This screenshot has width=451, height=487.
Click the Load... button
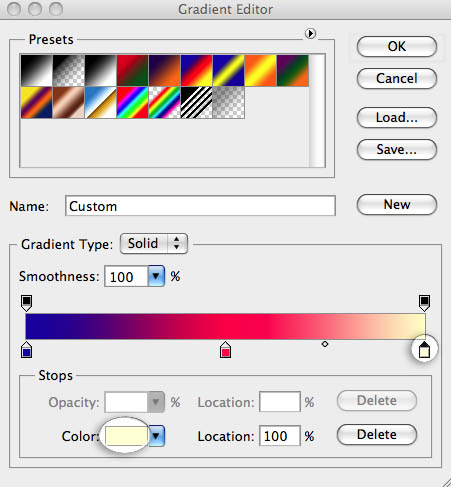(397, 117)
